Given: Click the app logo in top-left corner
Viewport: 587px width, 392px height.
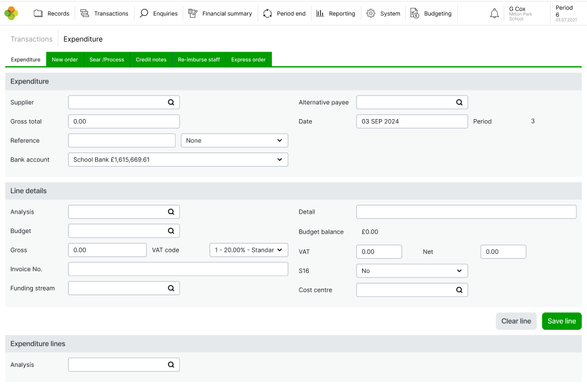Looking at the screenshot, I should (11, 13).
